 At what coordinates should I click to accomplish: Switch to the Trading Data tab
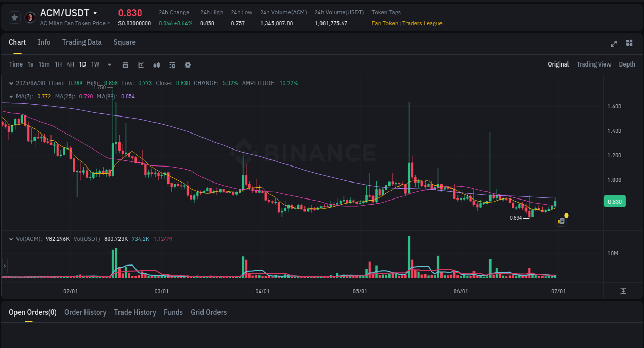click(82, 42)
